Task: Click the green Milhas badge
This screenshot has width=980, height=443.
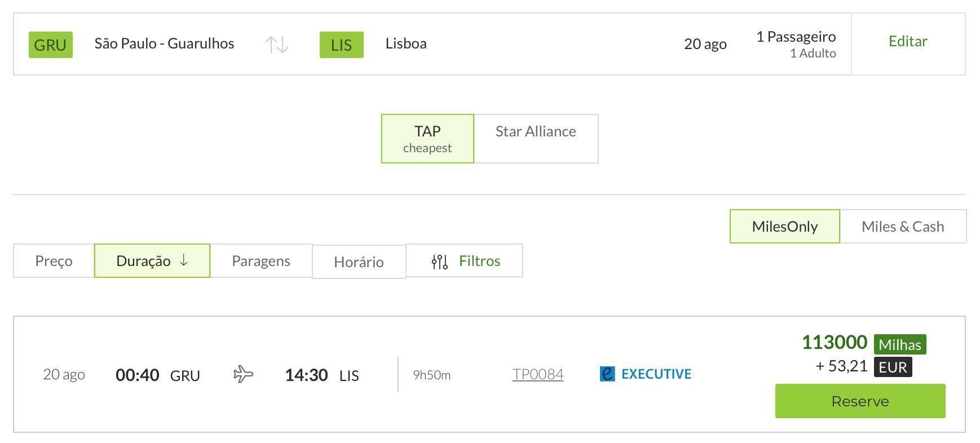Action: coord(900,344)
